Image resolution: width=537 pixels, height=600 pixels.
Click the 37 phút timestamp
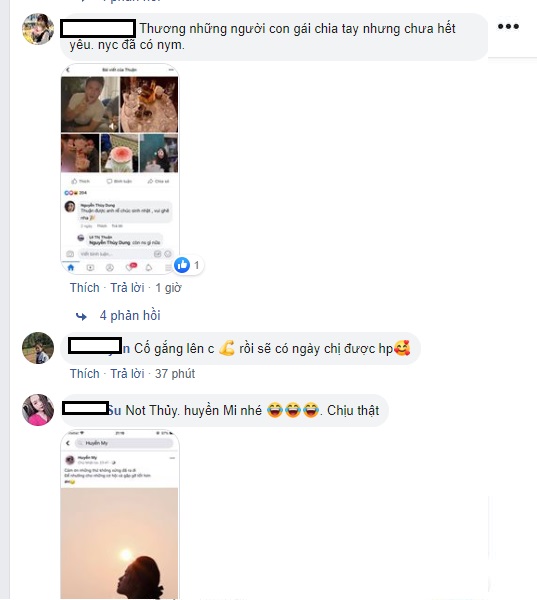click(175, 373)
